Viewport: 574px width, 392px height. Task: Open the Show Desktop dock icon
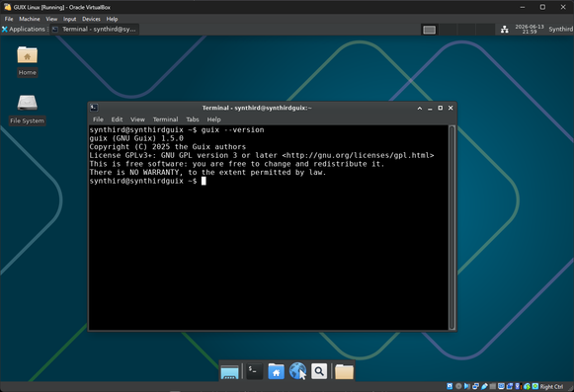click(229, 372)
